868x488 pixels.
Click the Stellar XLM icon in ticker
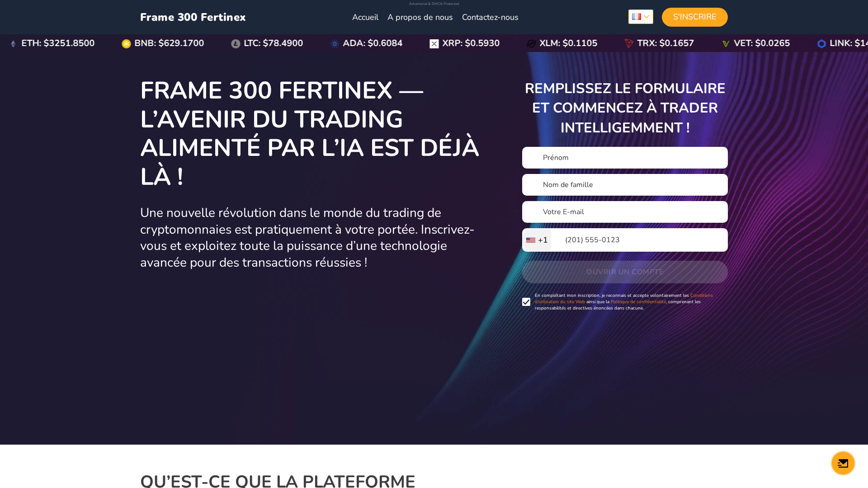tap(531, 44)
